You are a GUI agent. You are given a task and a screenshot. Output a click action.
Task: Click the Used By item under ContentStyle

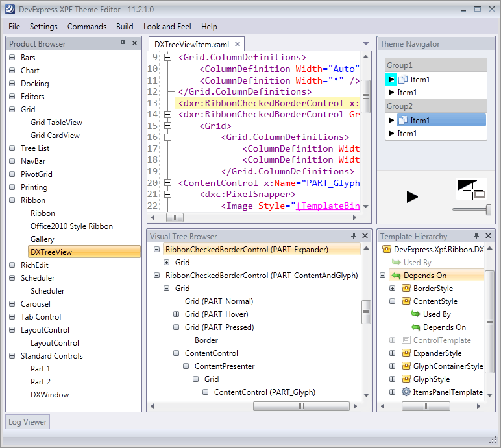(x=437, y=314)
